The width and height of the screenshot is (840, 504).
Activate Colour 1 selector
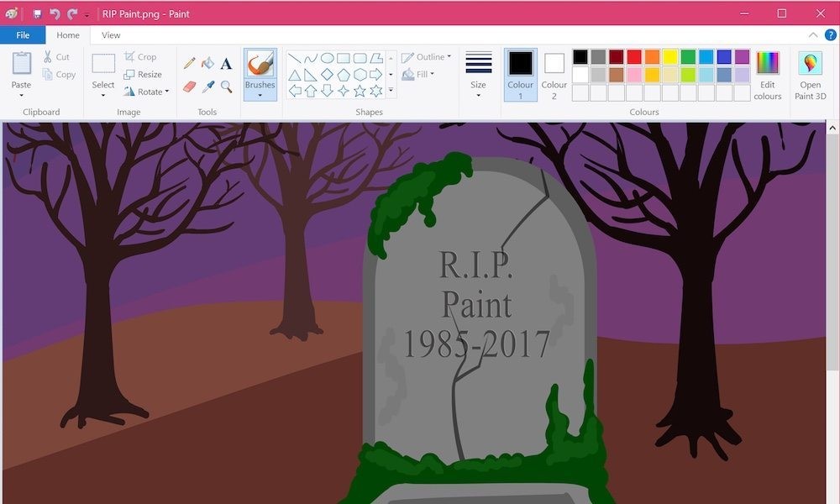[520, 75]
